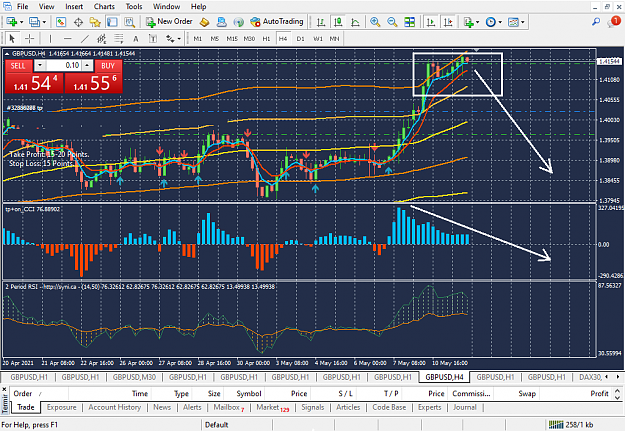The height and width of the screenshot is (431, 625).
Task: Open the Mailbox terminal tab
Action: pyautogui.click(x=226, y=407)
